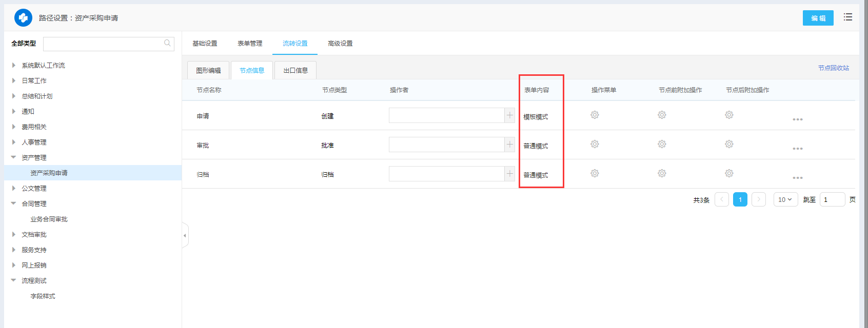Open post-node additional action gear for 归档 row
This screenshot has width=868, height=328.
pos(729,174)
